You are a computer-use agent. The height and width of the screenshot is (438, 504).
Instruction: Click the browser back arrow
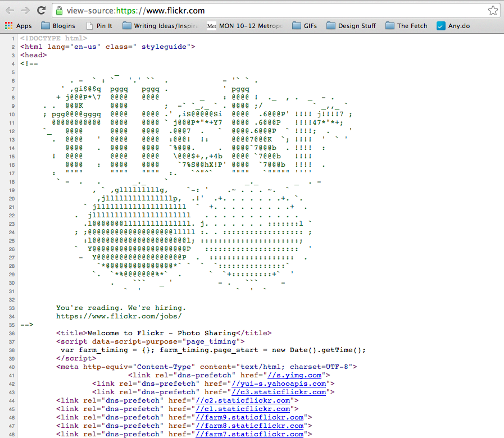point(10,11)
